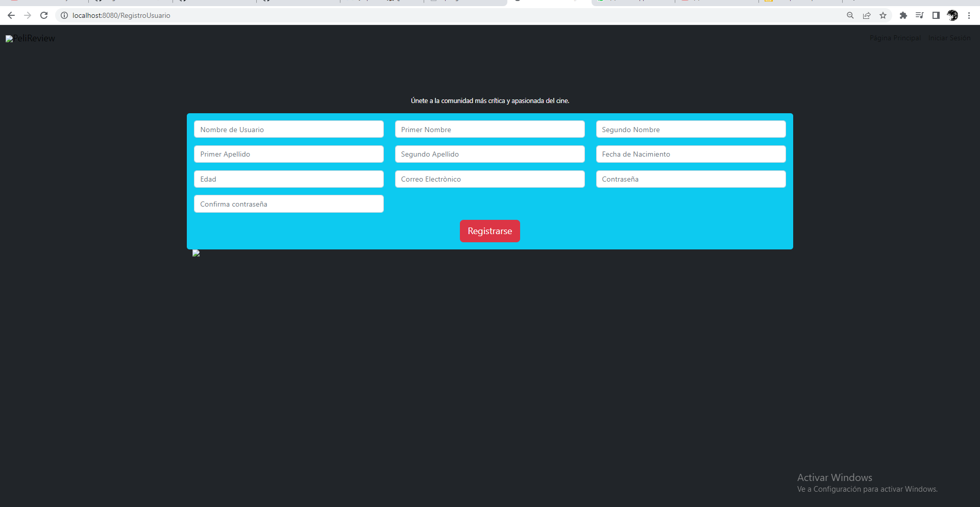Focus the Correo Electrónico field
The image size is (980, 507).
tap(490, 179)
